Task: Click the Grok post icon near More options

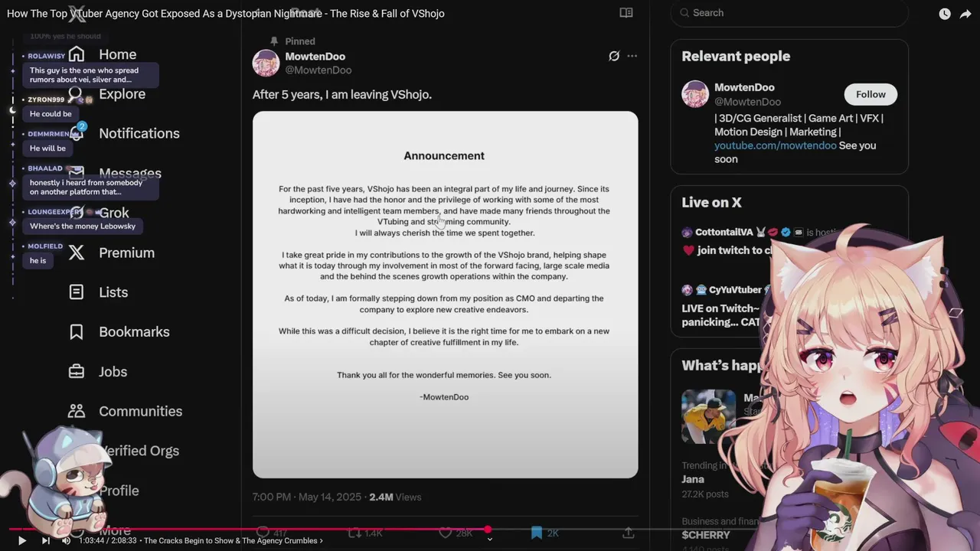Action: click(614, 56)
